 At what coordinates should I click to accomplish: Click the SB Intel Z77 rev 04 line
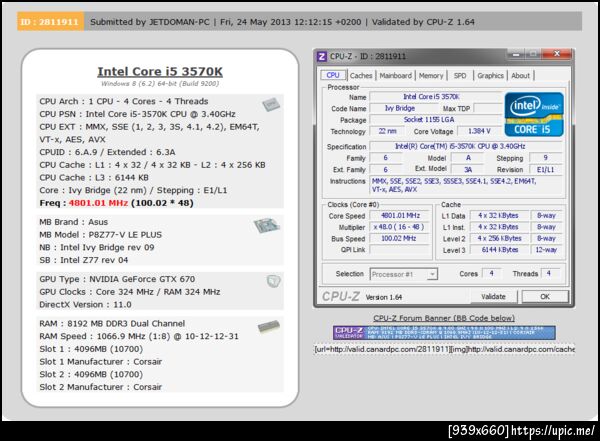pyautogui.click(x=84, y=260)
